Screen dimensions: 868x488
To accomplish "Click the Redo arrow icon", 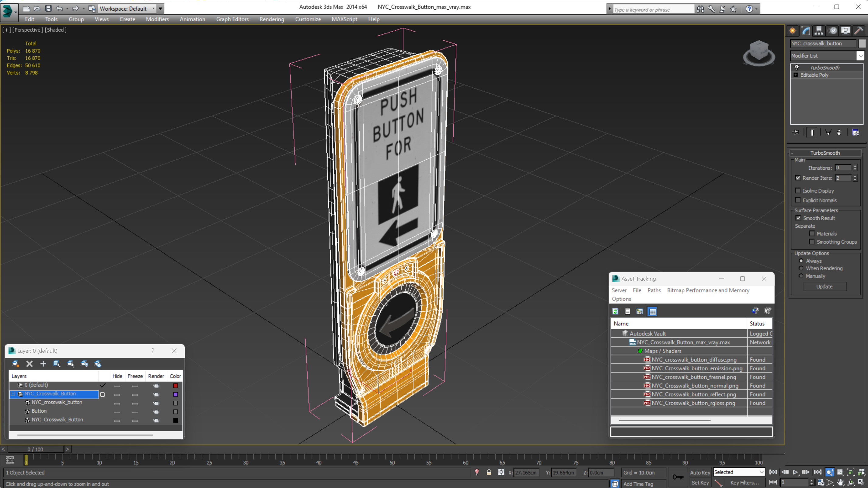I will (x=75, y=9).
